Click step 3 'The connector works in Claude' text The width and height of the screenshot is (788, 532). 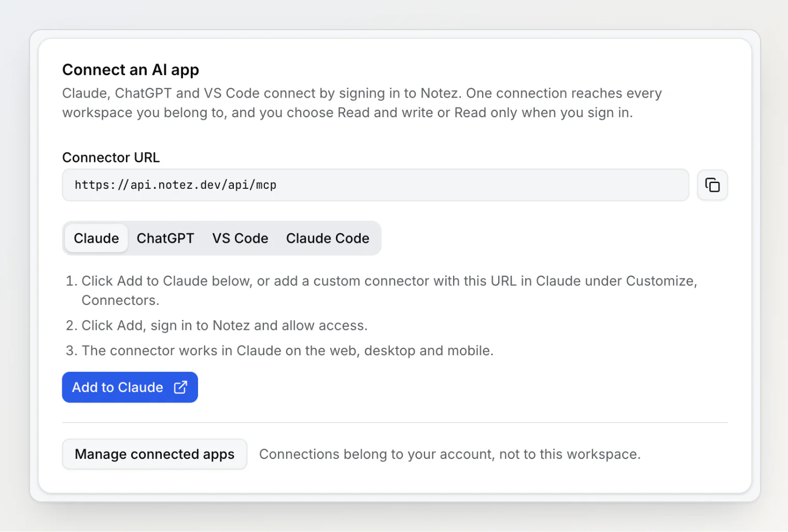(x=288, y=351)
